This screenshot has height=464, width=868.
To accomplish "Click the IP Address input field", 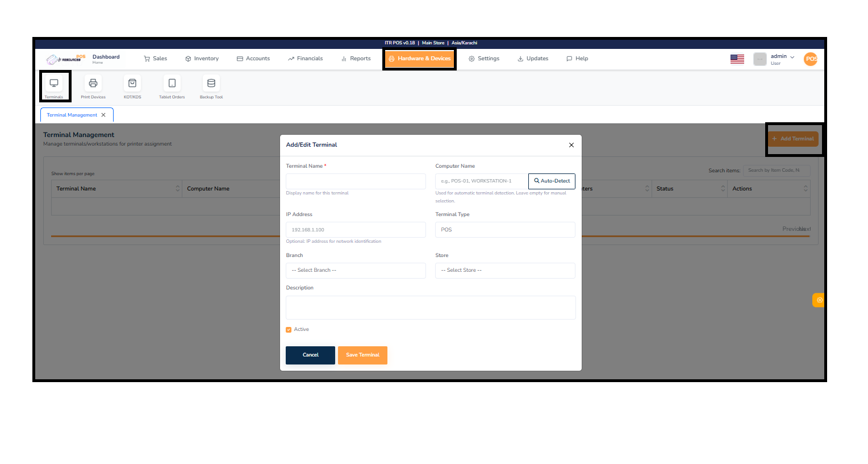I will (x=356, y=229).
